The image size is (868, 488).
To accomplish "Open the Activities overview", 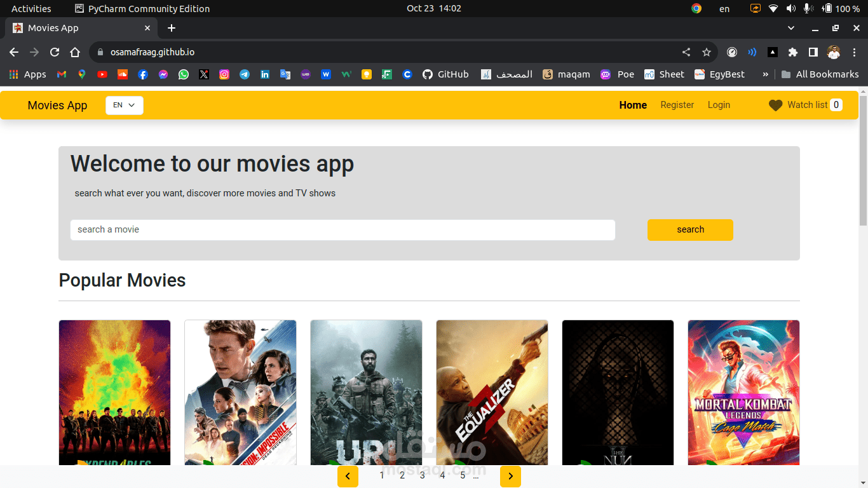I will [31, 8].
